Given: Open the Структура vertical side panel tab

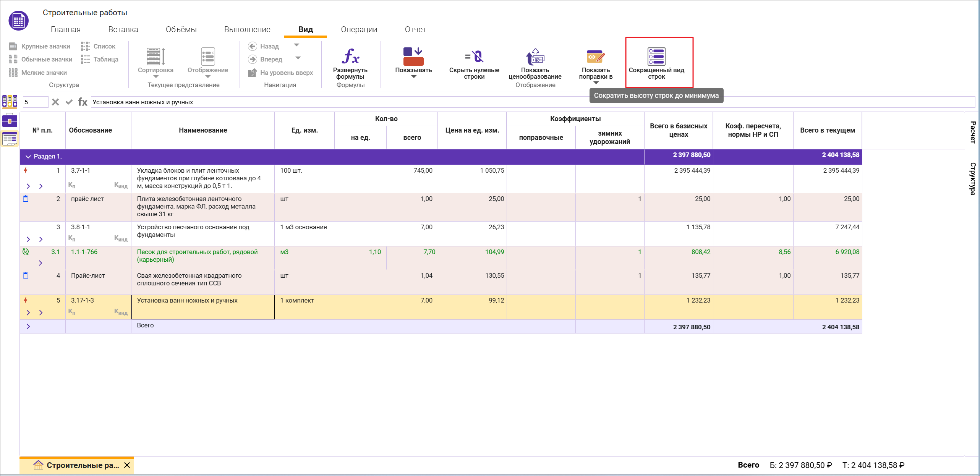Looking at the screenshot, I should 972,178.
